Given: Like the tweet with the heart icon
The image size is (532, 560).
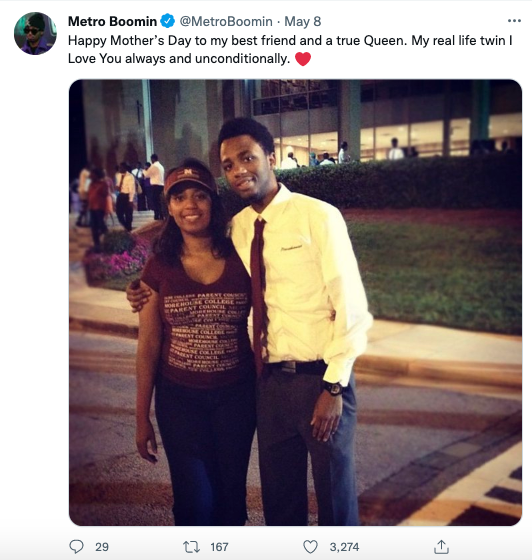Looking at the screenshot, I should pyautogui.click(x=310, y=547).
